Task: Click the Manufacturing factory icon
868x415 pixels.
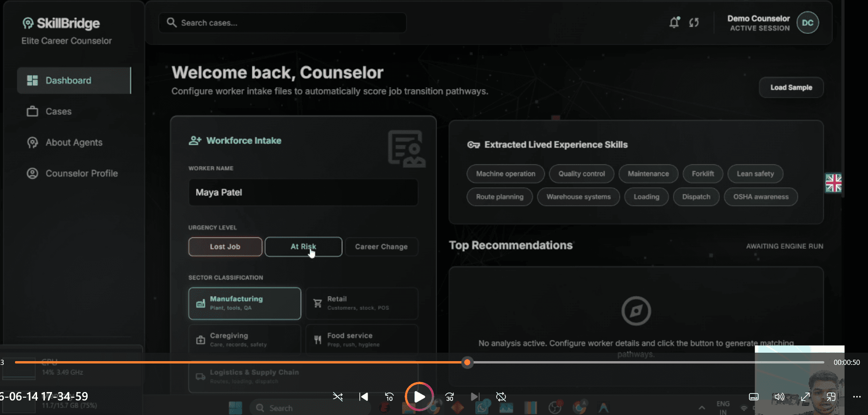Action: (201, 304)
